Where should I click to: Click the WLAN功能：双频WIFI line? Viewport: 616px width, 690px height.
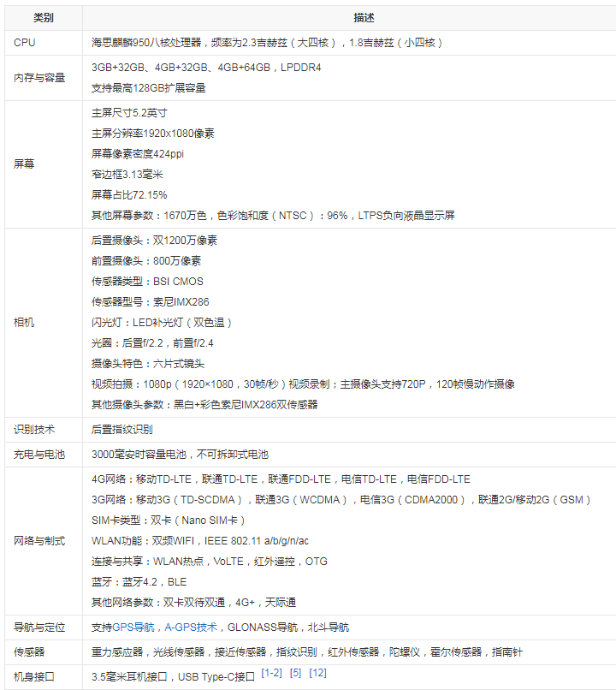point(200,541)
